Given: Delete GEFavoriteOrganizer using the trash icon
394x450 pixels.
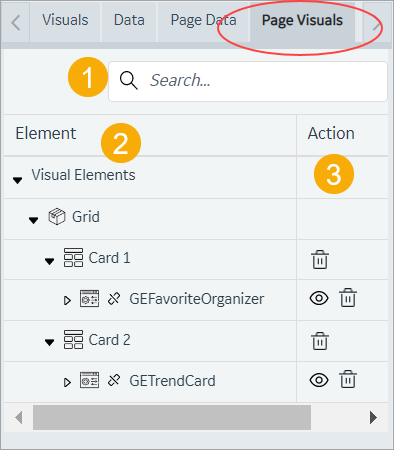Looking at the screenshot, I should point(348,297).
